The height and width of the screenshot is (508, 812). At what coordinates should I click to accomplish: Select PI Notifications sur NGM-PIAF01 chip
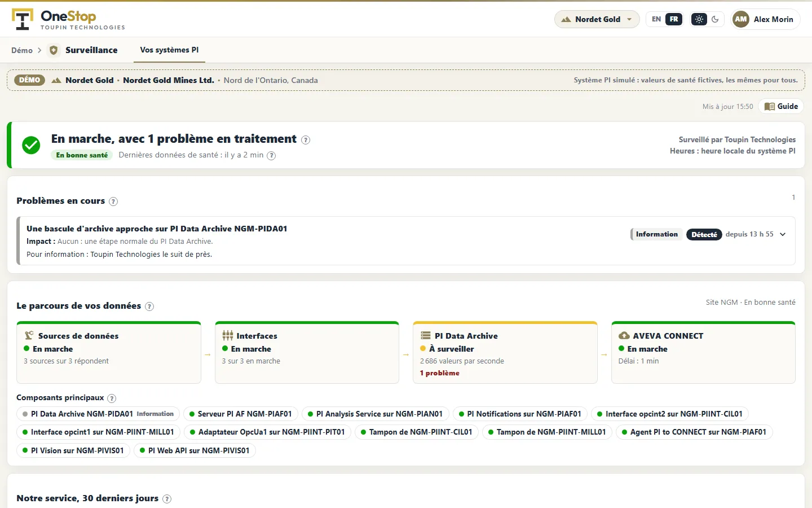tap(520, 414)
